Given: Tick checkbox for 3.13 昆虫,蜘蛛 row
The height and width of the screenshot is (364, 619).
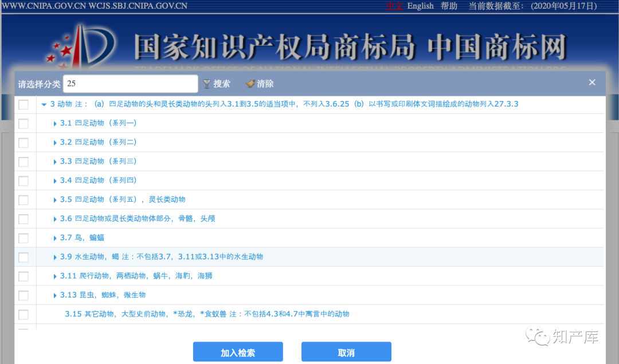Looking at the screenshot, I should click(23, 295).
